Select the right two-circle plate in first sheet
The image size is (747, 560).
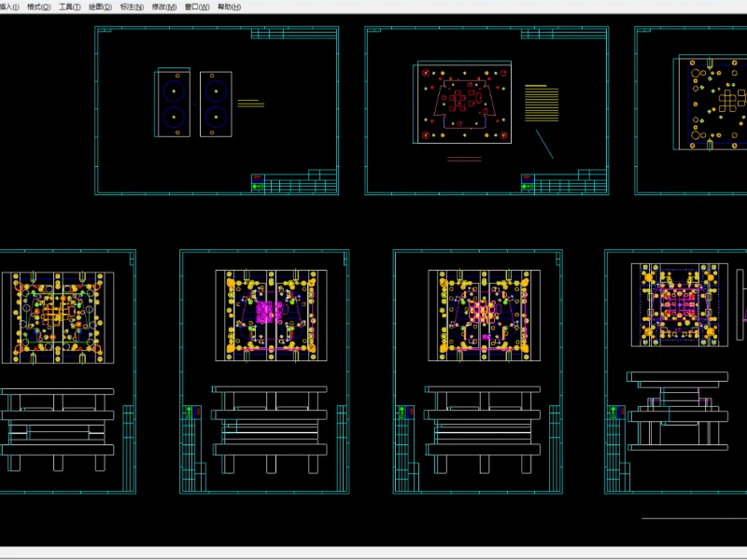point(216,103)
